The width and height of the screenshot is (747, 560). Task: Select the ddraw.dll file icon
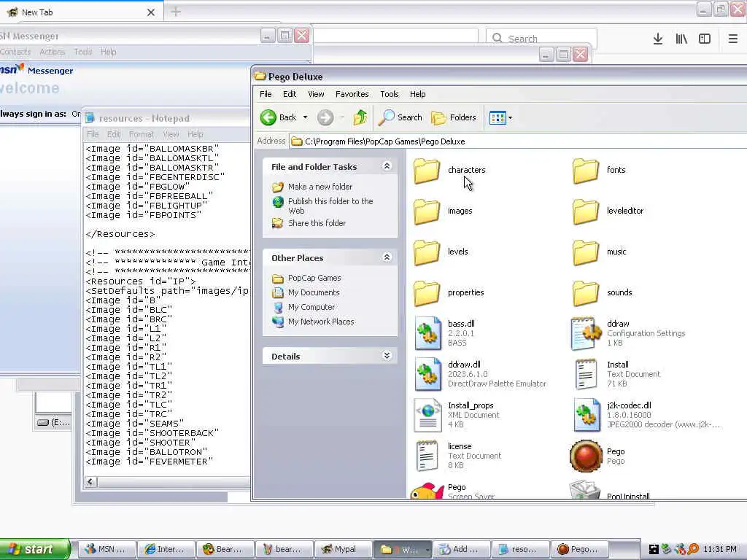pos(427,374)
